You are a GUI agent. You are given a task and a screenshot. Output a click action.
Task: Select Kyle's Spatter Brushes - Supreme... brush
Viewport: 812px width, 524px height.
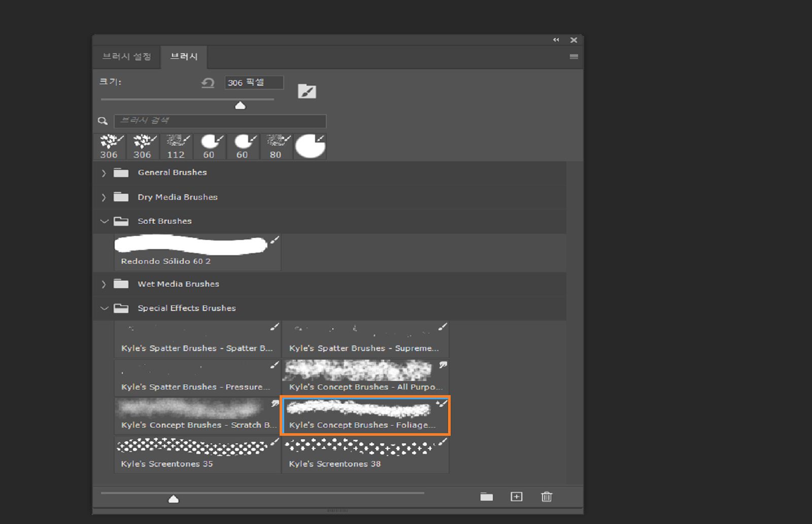(x=365, y=339)
